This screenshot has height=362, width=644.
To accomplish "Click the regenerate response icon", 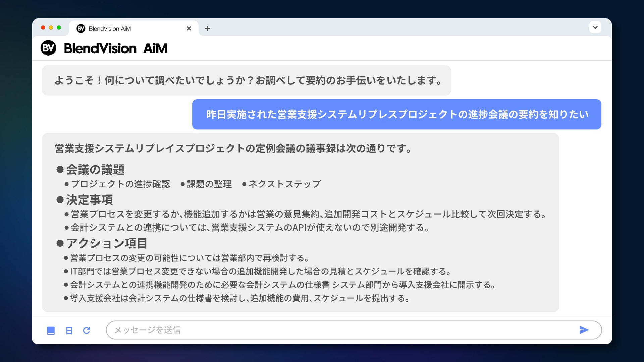I will [x=87, y=330].
